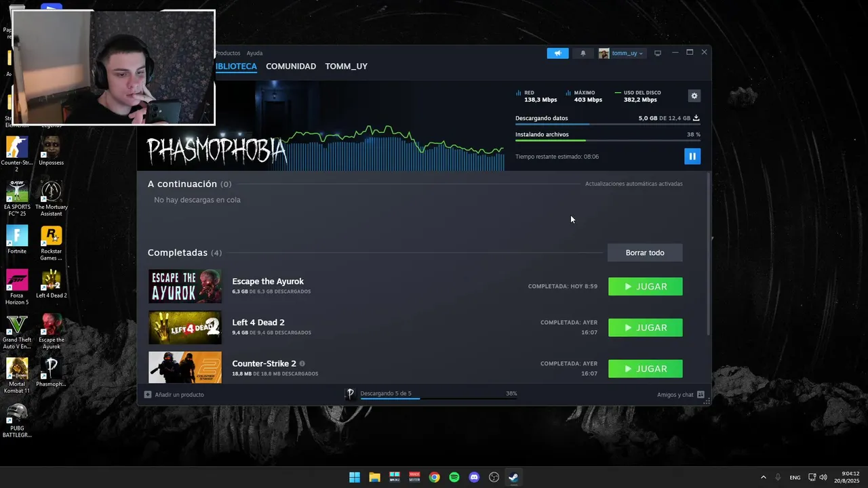
Task: Open the Ayuda menu
Action: (254, 53)
